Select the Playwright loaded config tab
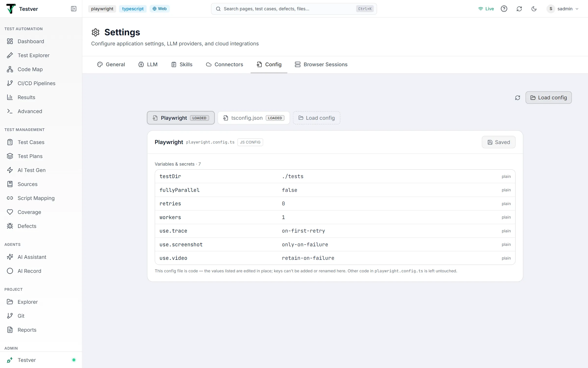Viewport: 588px width, 368px height. click(181, 118)
